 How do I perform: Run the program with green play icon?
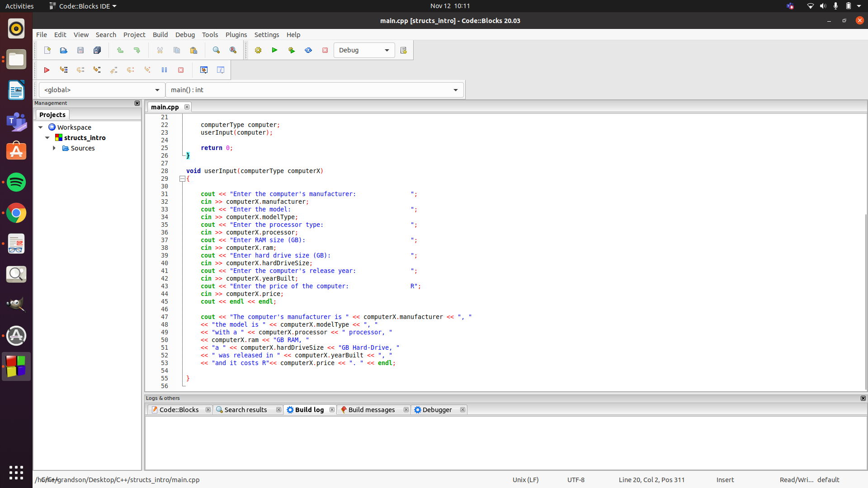[274, 50]
